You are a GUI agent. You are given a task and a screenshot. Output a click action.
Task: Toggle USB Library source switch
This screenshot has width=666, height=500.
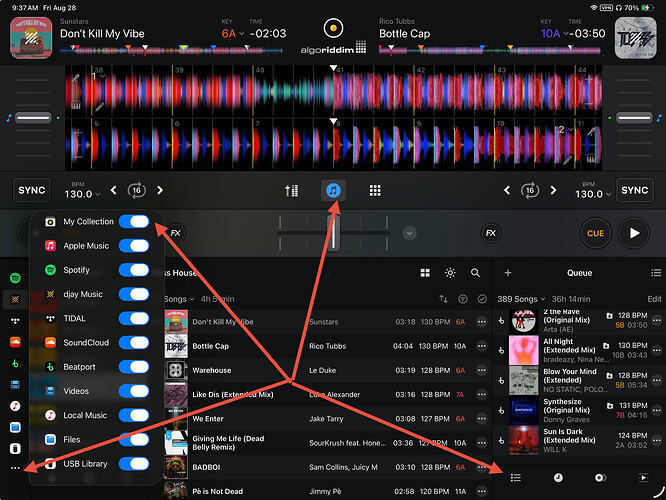[x=134, y=463]
